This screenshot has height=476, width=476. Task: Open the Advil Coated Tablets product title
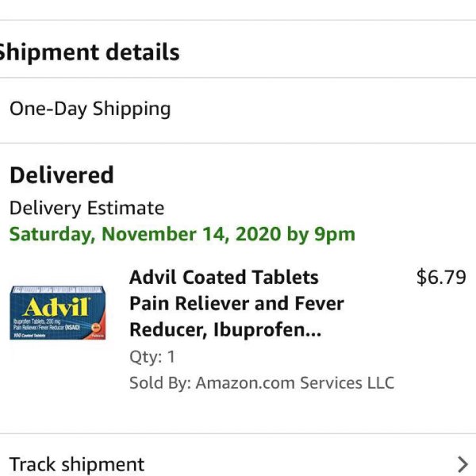224,277
